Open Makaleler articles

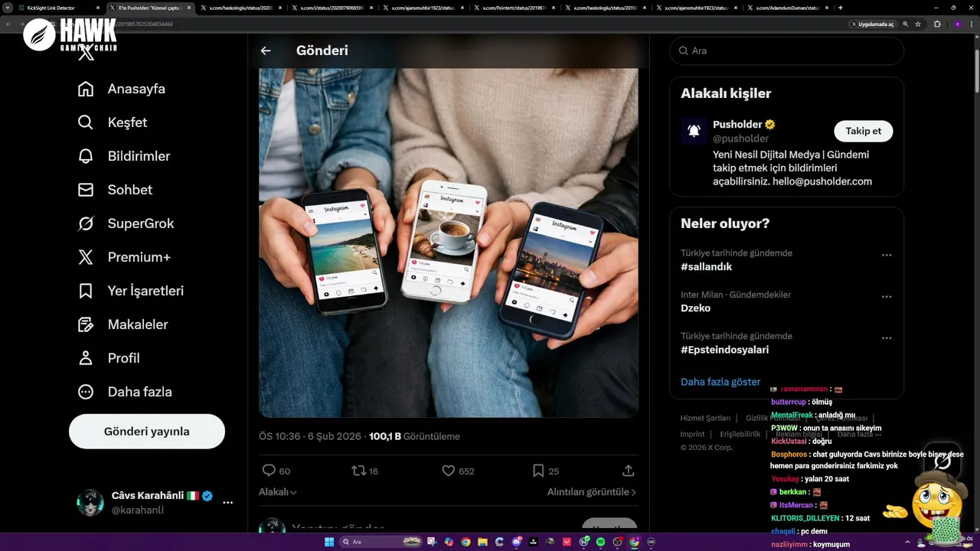pyautogui.click(x=122, y=324)
